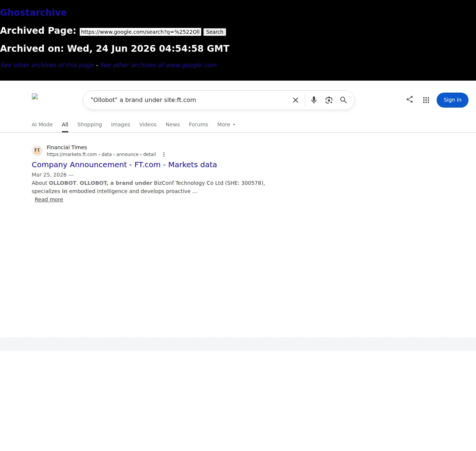Viewport: 476px width, 451px height.
Task: Click the FT favicon of the result
Action: [37, 151]
